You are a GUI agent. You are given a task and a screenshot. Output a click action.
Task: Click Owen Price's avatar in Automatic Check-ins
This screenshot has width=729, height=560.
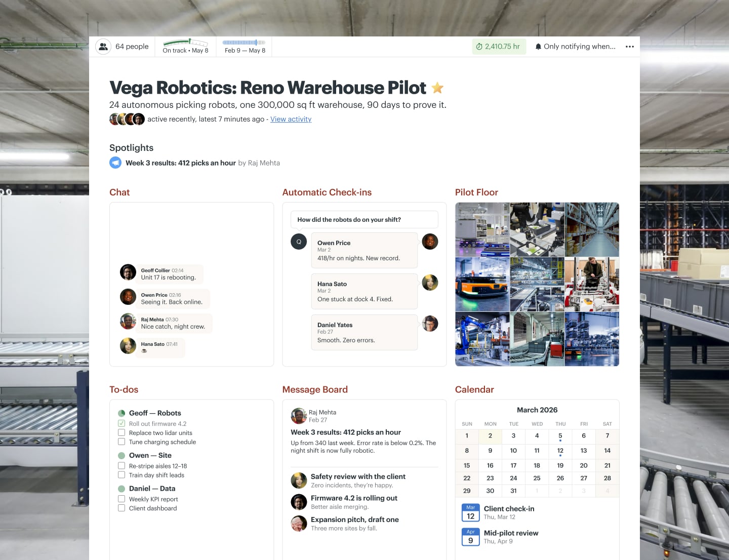(430, 242)
